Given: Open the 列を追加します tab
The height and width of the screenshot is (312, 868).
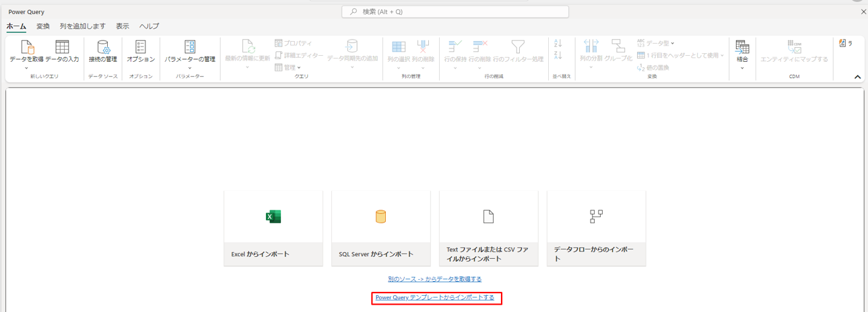Looking at the screenshot, I should (x=83, y=26).
